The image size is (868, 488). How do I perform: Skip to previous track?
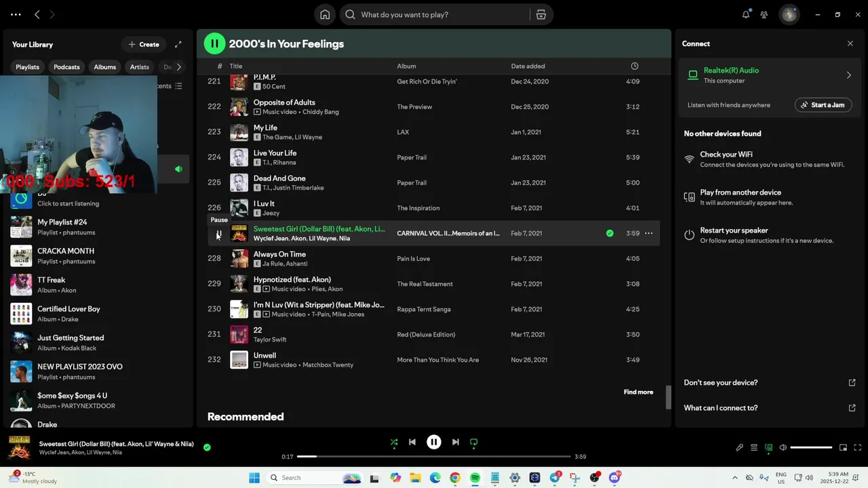tap(412, 442)
